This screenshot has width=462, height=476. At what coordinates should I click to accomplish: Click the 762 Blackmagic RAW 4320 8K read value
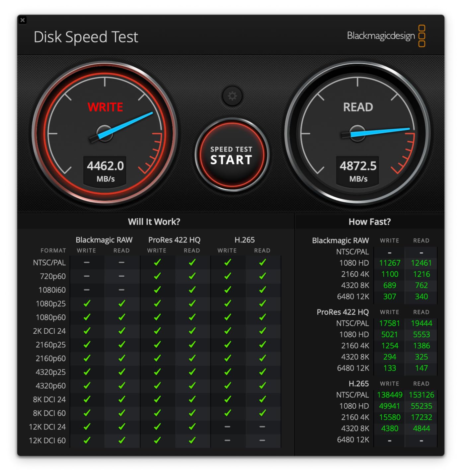[421, 285]
